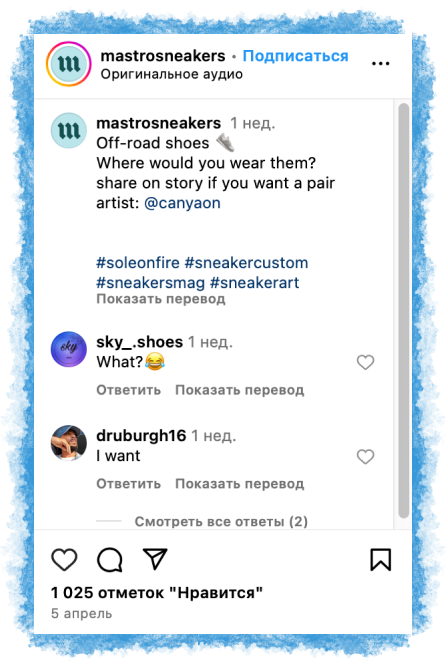Open druburgh16 profile picture
The image size is (446, 668).
(x=69, y=443)
